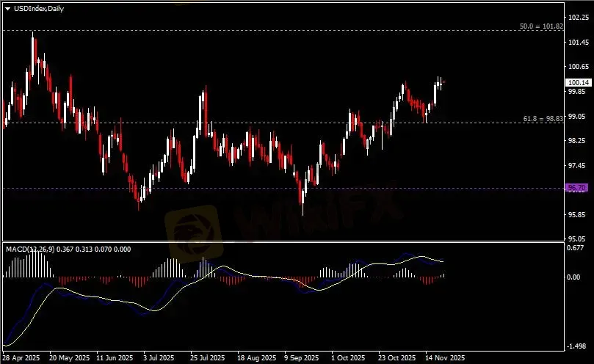
Task: Click the purple 96.70 price level tag
Action: point(576,189)
